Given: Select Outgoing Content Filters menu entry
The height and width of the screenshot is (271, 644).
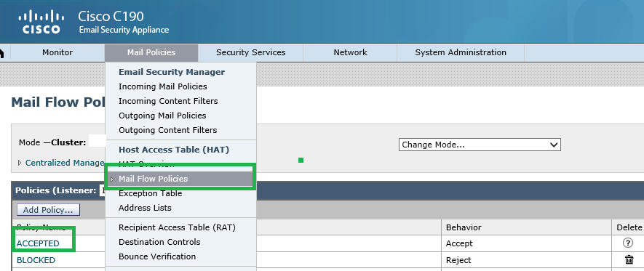Looking at the screenshot, I should [x=167, y=130].
